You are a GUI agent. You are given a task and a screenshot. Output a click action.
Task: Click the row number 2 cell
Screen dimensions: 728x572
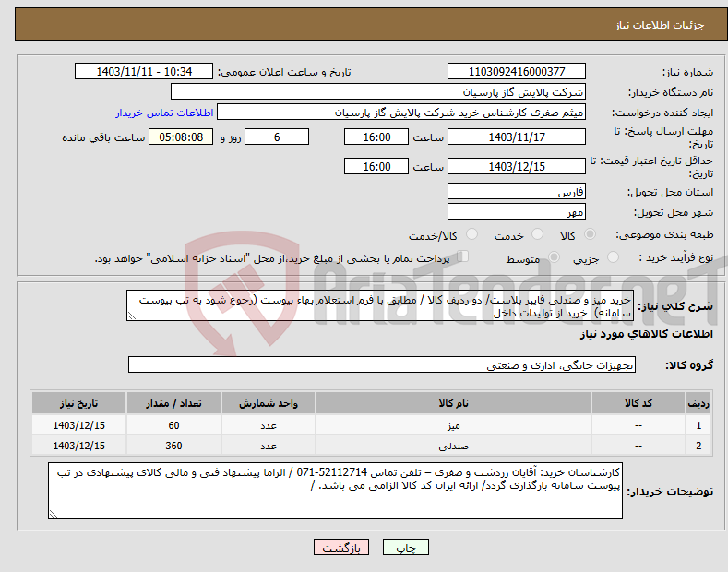[x=698, y=446]
